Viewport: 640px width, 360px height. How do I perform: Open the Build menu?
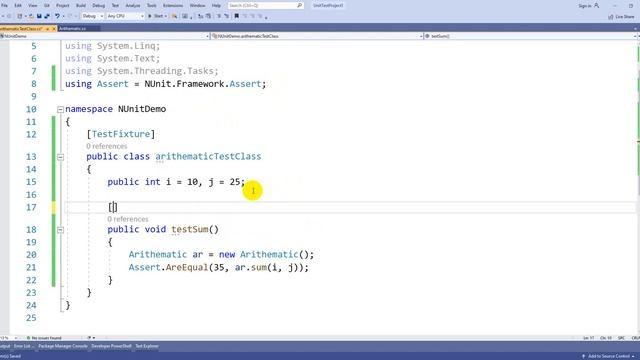[x=81, y=6]
